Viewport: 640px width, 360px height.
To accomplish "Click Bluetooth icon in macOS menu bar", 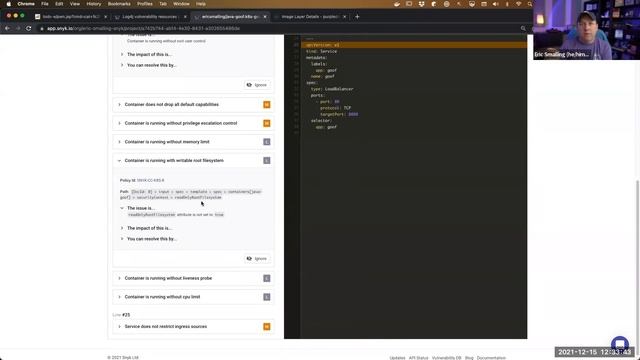I will point(507,4).
